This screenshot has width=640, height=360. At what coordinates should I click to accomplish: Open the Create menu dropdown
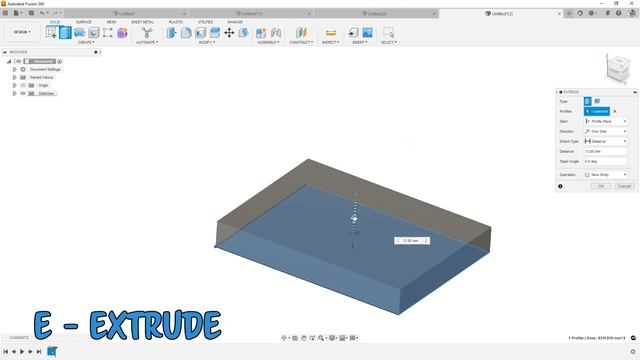click(x=86, y=42)
